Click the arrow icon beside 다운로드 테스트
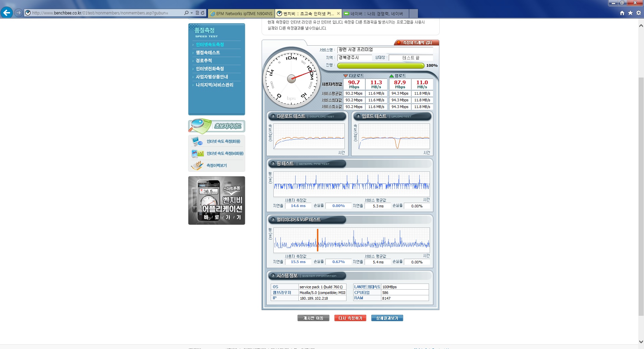Image resolution: width=644 pixels, height=349 pixels. click(273, 116)
